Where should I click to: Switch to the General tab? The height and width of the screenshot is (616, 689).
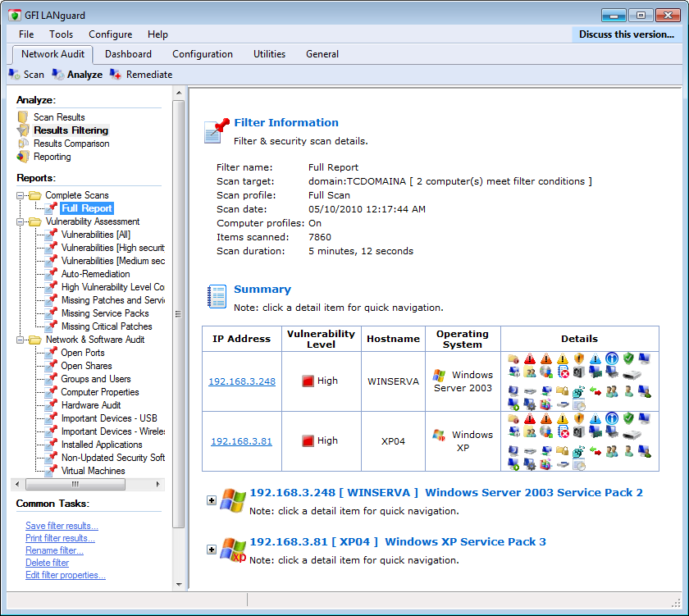322,54
